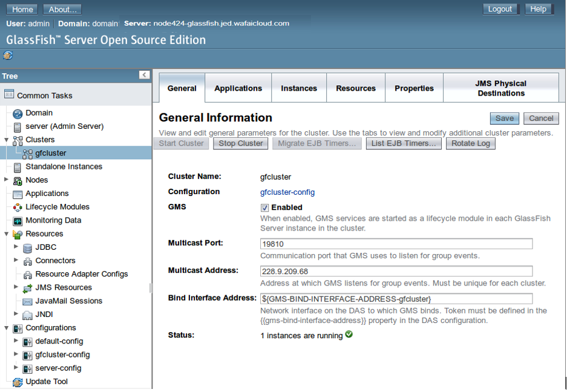Expand the server-config node

pyautogui.click(x=16, y=367)
